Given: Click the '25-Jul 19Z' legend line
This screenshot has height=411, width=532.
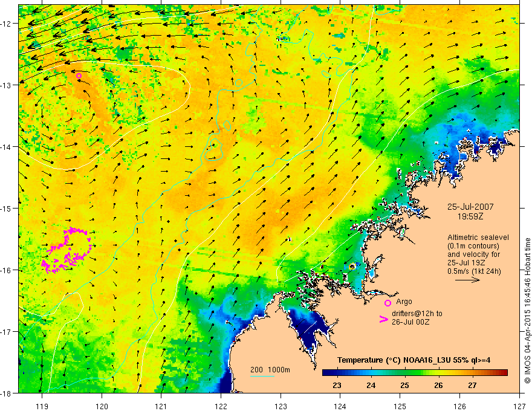Looking at the screenshot, I should coord(466,262).
